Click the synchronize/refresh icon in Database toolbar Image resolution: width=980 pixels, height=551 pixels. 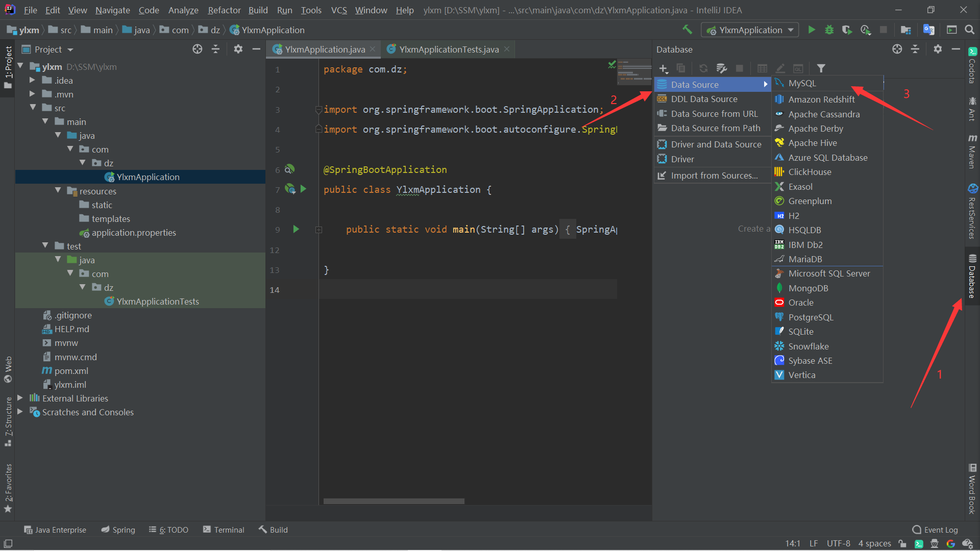point(703,68)
